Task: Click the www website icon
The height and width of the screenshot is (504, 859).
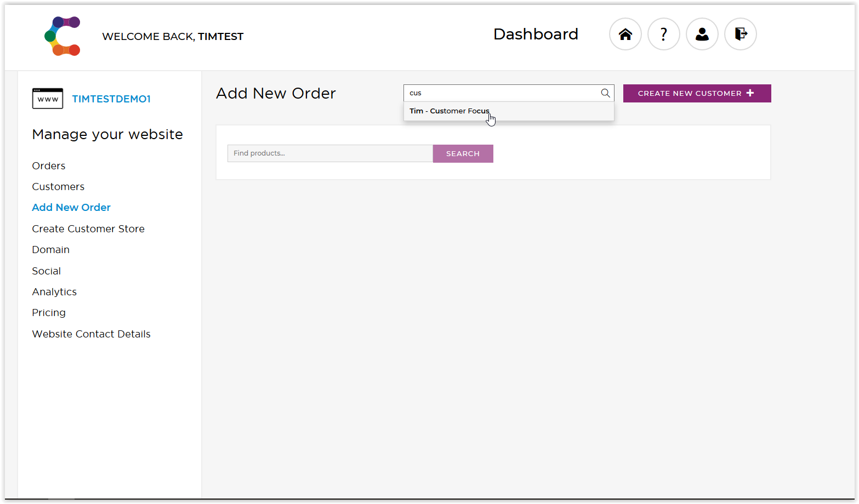Action: point(48,99)
